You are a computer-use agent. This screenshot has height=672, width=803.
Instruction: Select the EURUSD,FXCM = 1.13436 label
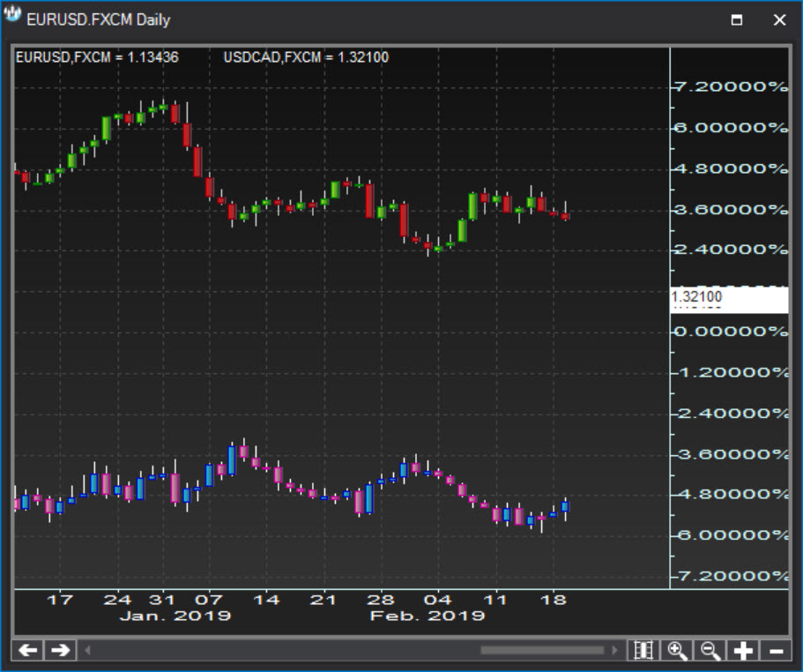click(97, 57)
